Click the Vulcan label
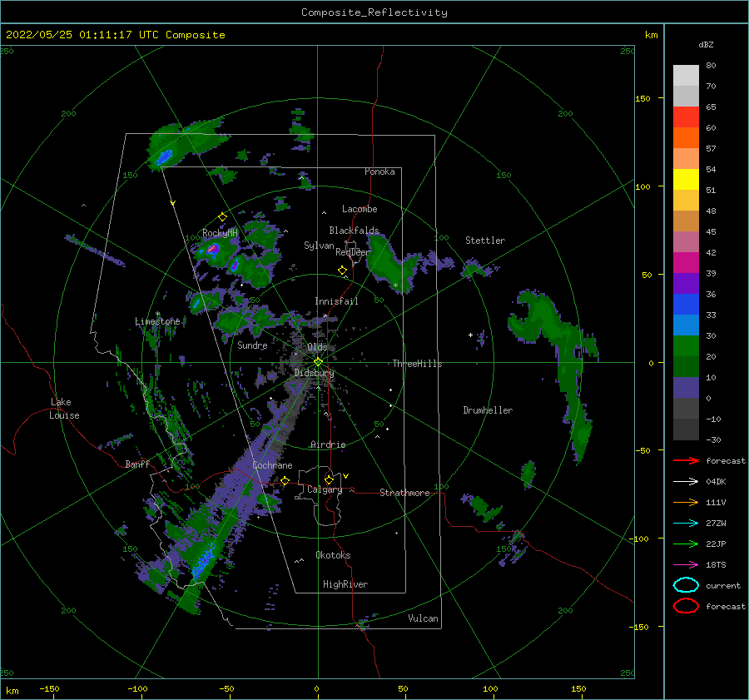This screenshot has width=749, height=700. (423, 618)
